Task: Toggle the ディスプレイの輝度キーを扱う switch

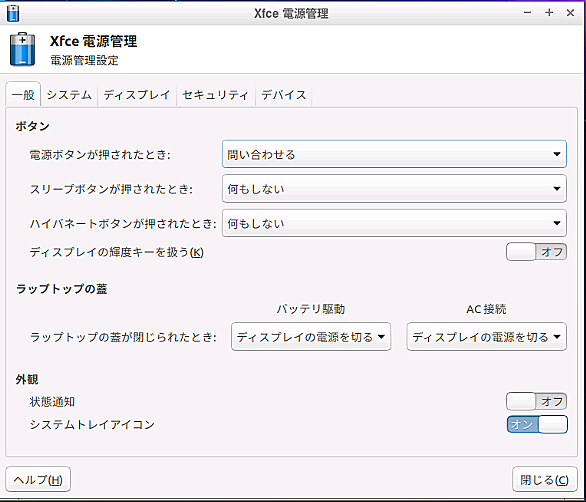Action: [x=536, y=252]
